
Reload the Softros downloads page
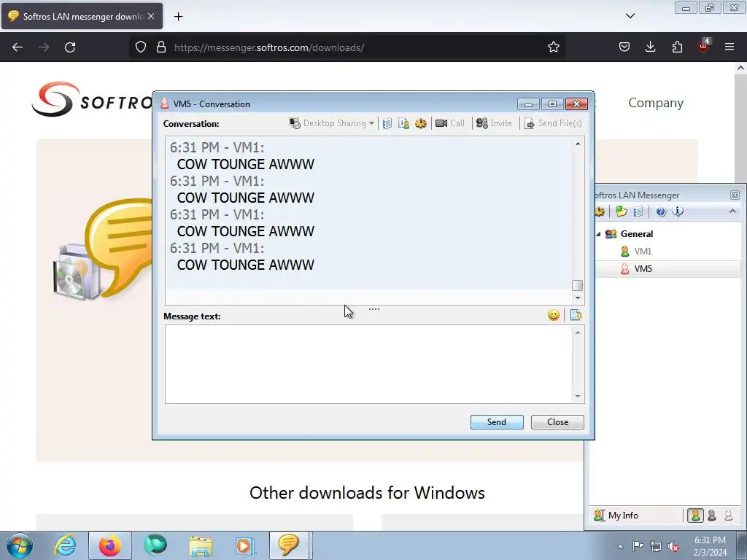click(70, 47)
